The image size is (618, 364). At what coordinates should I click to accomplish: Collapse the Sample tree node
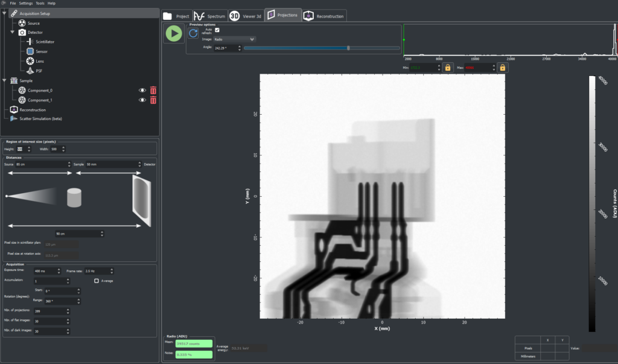pyautogui.click(x=4, y=80)
